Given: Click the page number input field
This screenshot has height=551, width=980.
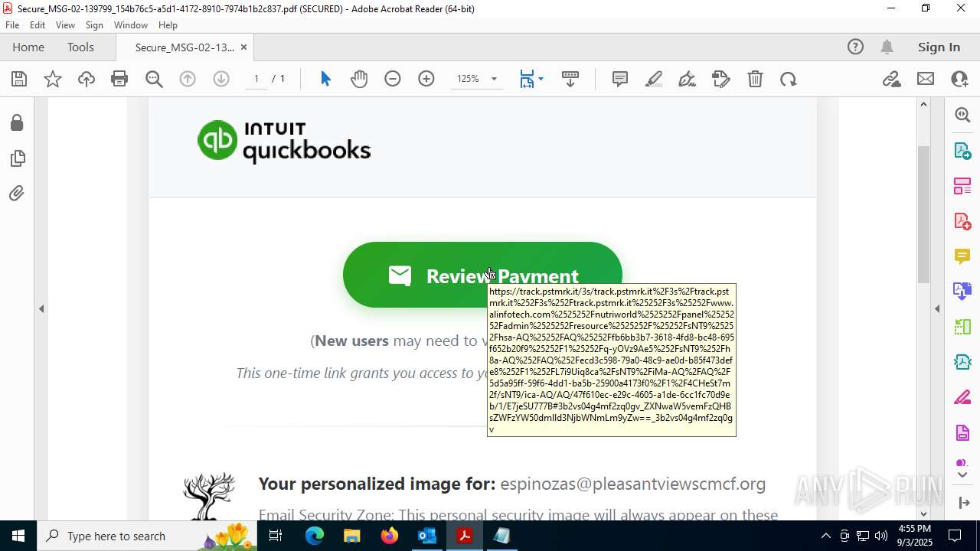Looking at the screenshot, I should click(256, 79).
